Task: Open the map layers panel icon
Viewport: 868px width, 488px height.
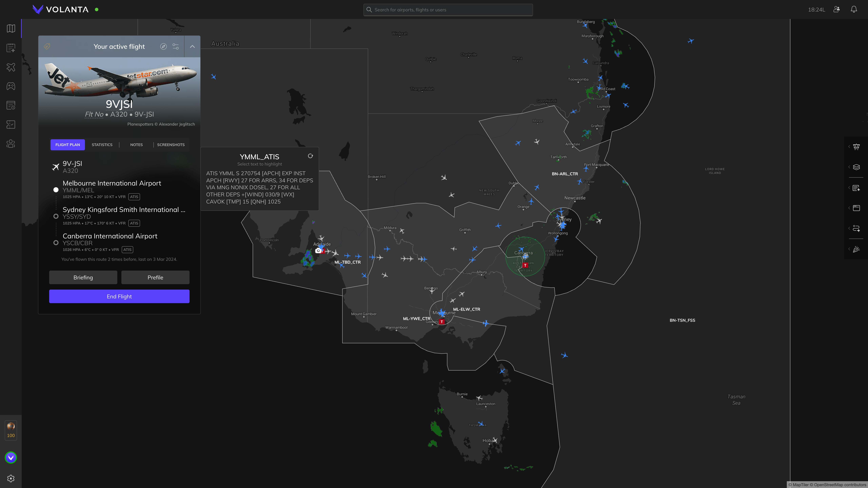Action: point(856,167)
